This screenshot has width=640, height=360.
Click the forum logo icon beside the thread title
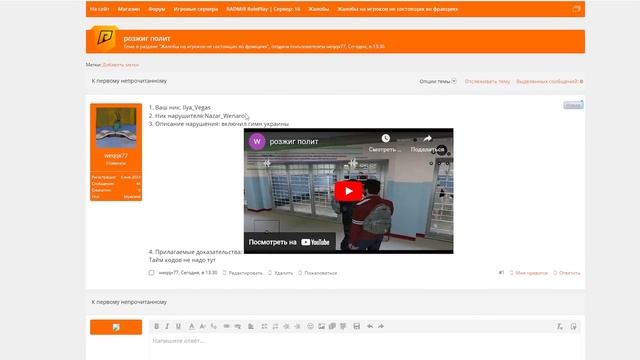[104, 38]
